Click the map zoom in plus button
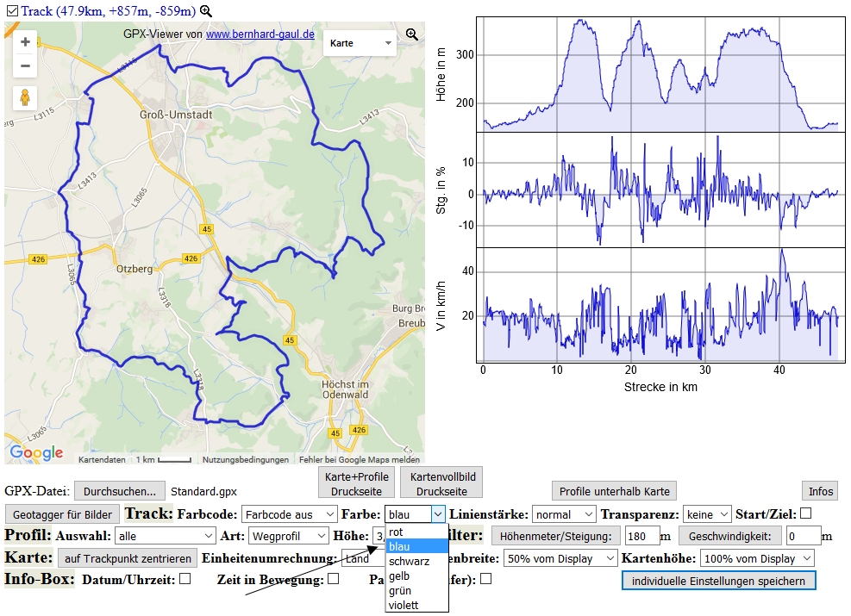851x616 pixels. tap(25, 41)
